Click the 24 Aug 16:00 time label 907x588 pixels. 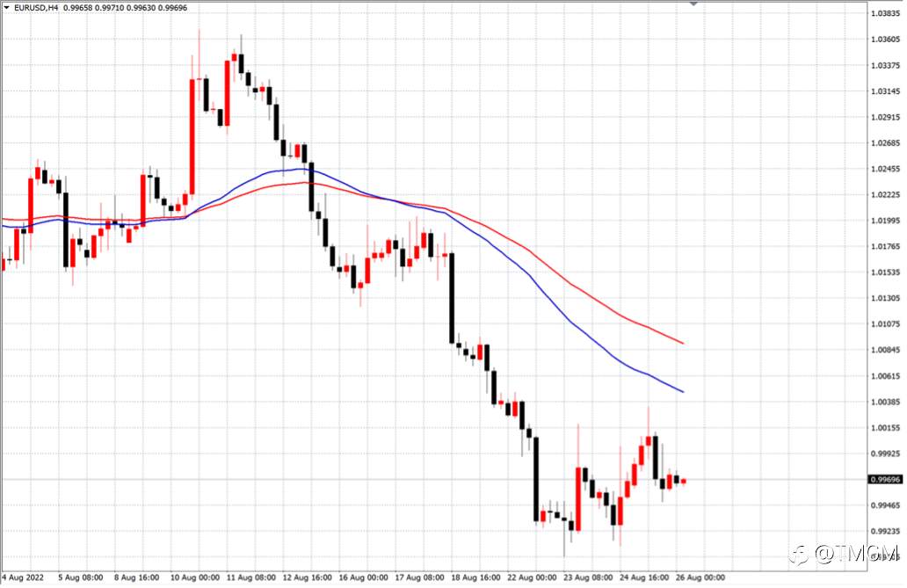[644, 577]
